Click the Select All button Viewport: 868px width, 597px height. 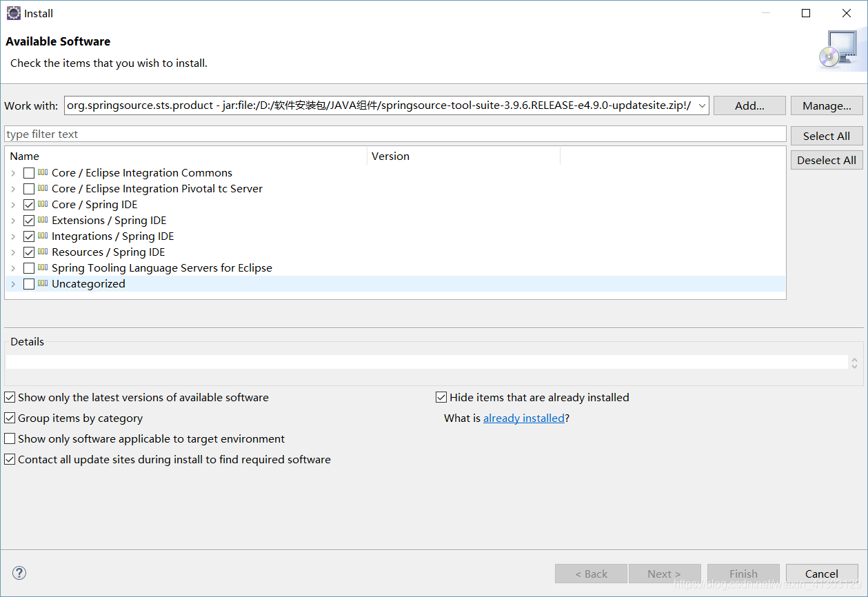[826, 135]
